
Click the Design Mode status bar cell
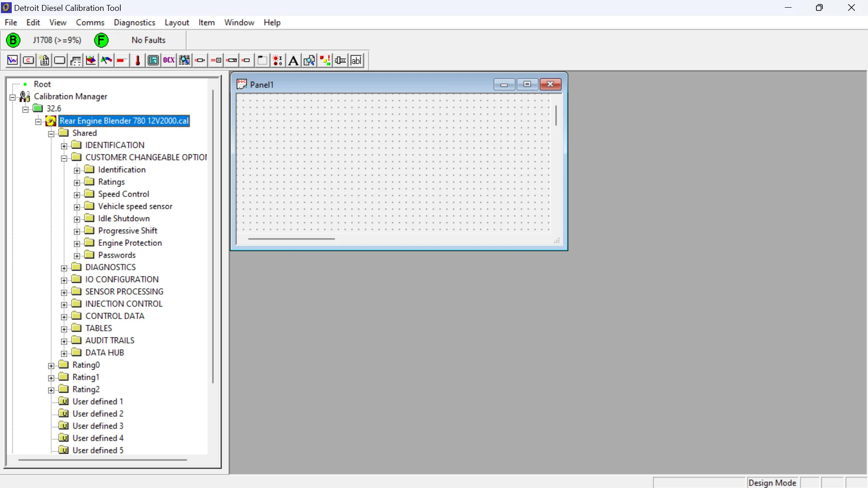coord(773,483)
